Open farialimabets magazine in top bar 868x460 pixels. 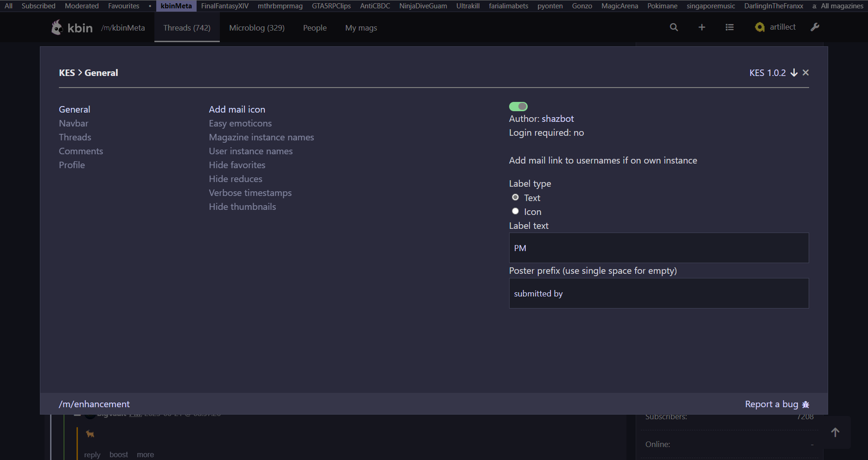tap(509, 6)
